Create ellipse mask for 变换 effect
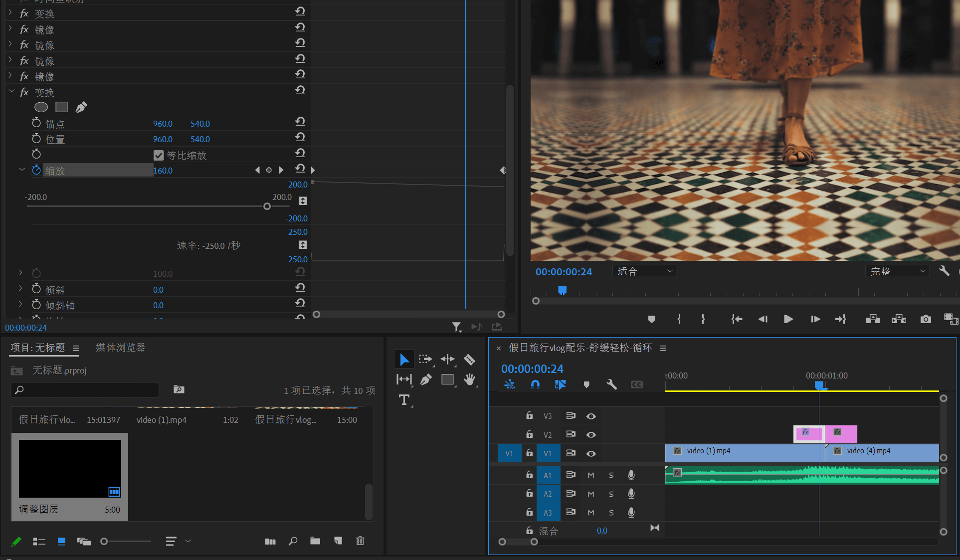Screen dimensions: 960x560 41,107
